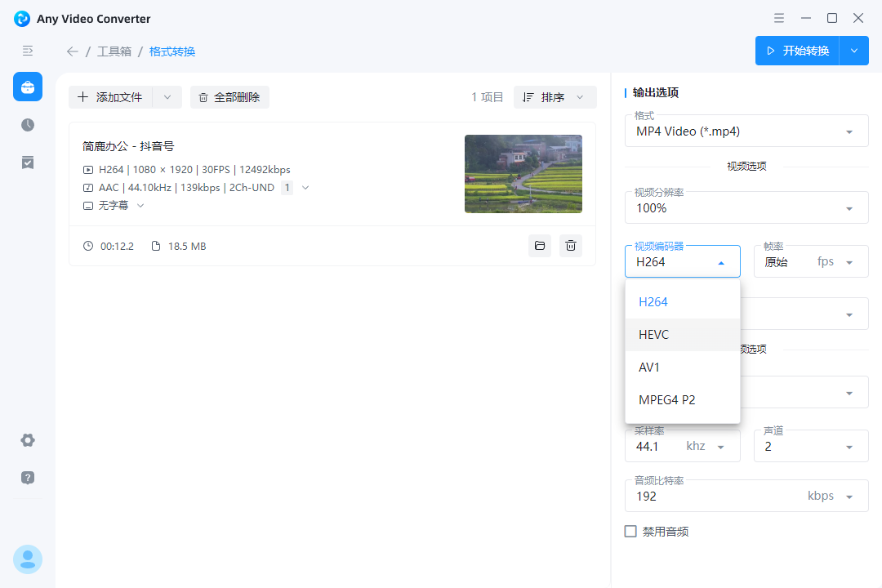Image resolution: width=882 pixels, height=588 pixels.
Task: Open the 声道 channel dropdown
Action: tap(811, 446)
